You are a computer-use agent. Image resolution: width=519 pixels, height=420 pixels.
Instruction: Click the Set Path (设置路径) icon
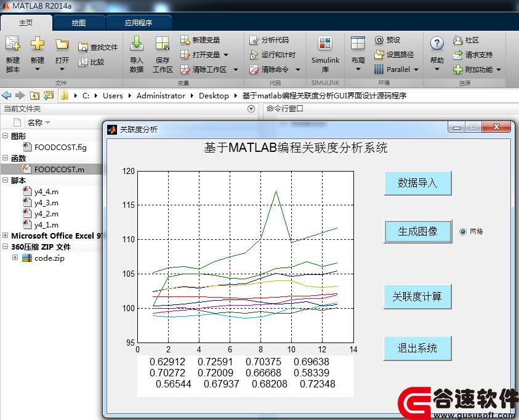coord(379,55)
